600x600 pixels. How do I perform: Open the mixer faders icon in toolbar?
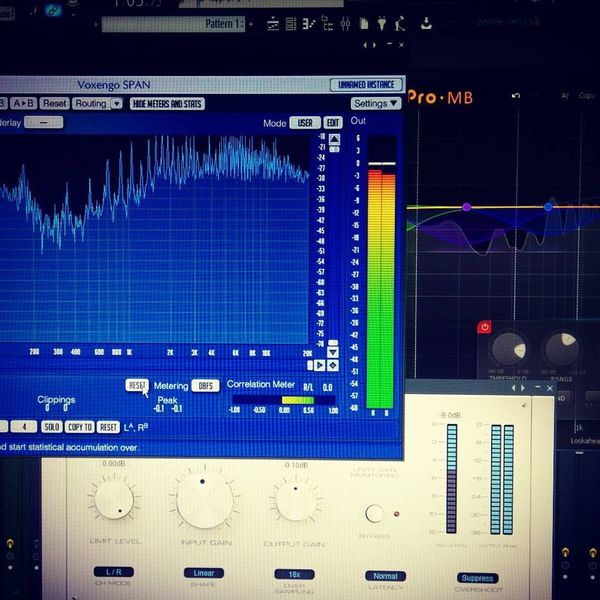345,24
